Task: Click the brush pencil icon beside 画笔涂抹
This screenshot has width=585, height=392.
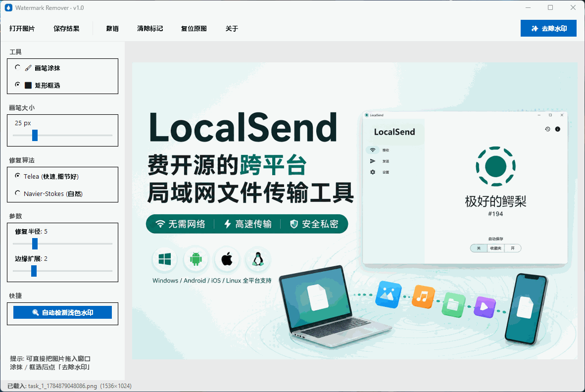Action: [28, 68]
